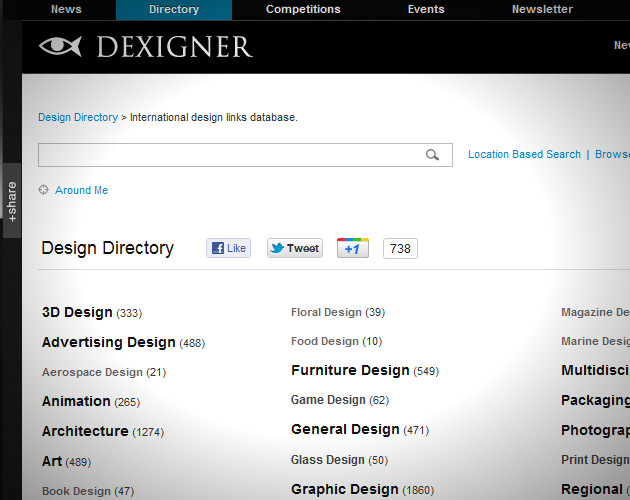This screenshot has height=500, width=630.
Task: Open the 3D Design category
Action: pyautogui.click(x=77, y=312)
